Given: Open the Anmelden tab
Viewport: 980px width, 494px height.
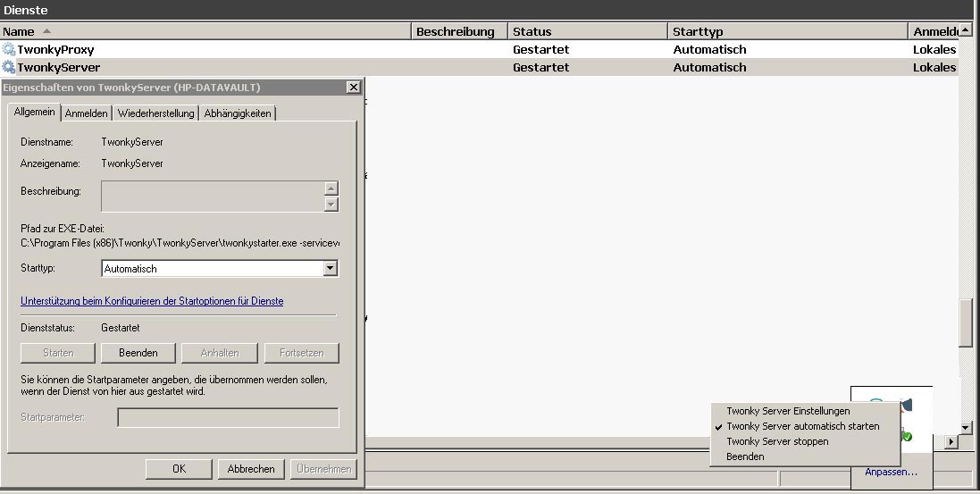Looking at the screenshot, I should coord(87,113).
